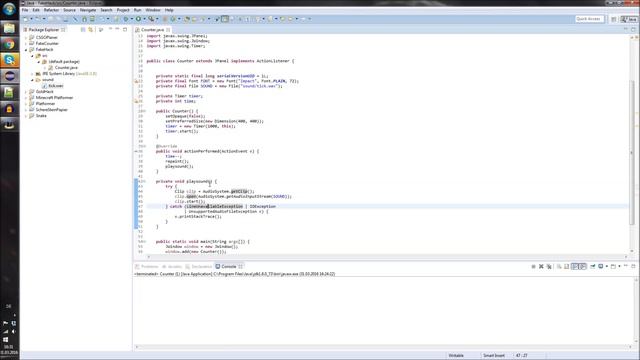Click the Skype icon in Windows taskbar

pos(9,60)
